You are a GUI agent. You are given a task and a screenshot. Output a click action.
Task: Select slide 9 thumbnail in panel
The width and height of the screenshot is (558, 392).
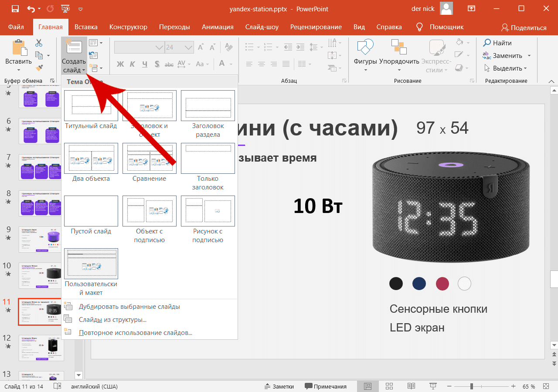(x=41, y=239)
